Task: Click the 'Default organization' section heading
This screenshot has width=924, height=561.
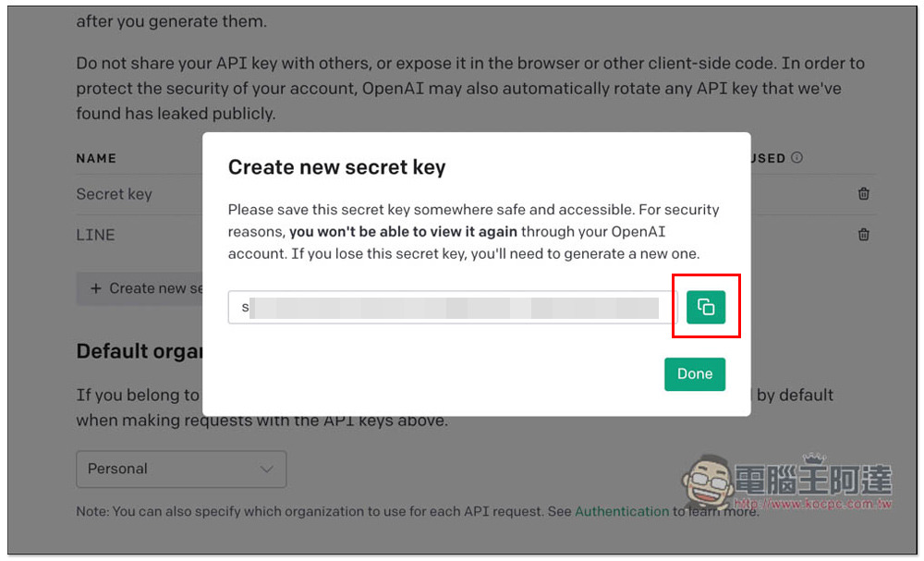Action: (139, 351)
